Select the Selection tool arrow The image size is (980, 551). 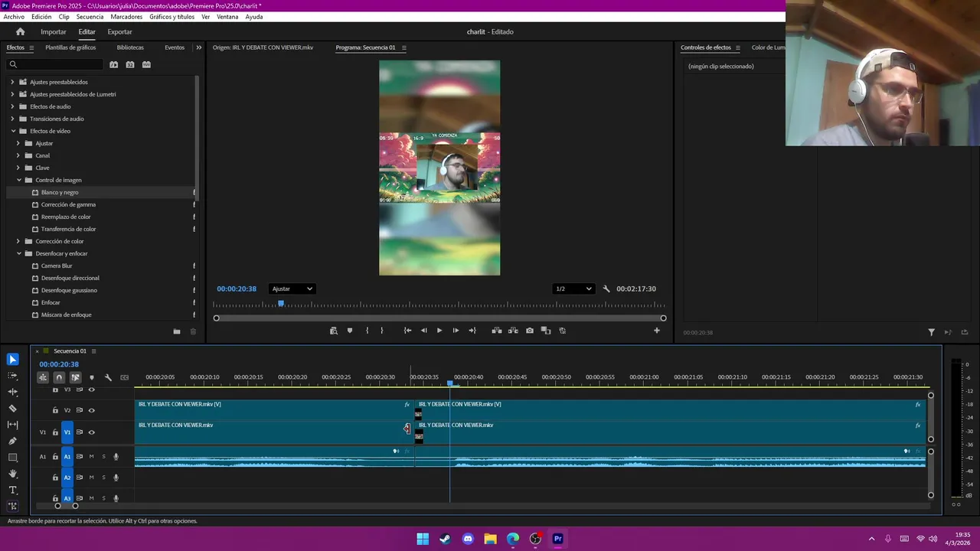[12, 359]
